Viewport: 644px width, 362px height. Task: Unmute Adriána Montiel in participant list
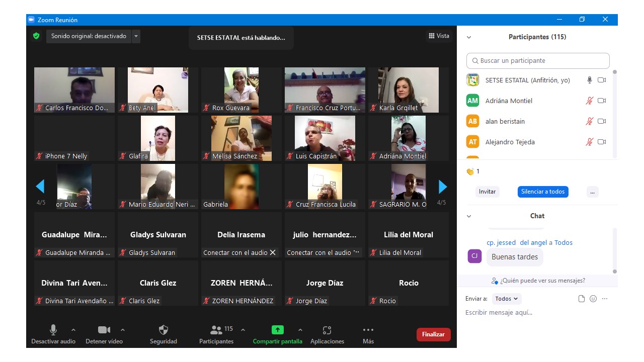pos(590,101)
